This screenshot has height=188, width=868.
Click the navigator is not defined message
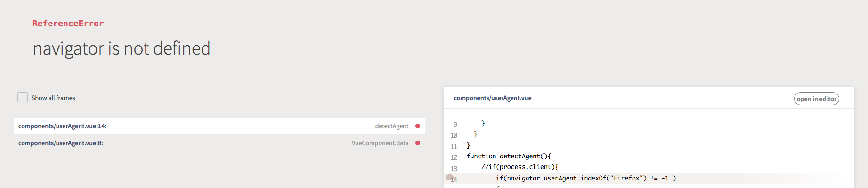point(122,48)
